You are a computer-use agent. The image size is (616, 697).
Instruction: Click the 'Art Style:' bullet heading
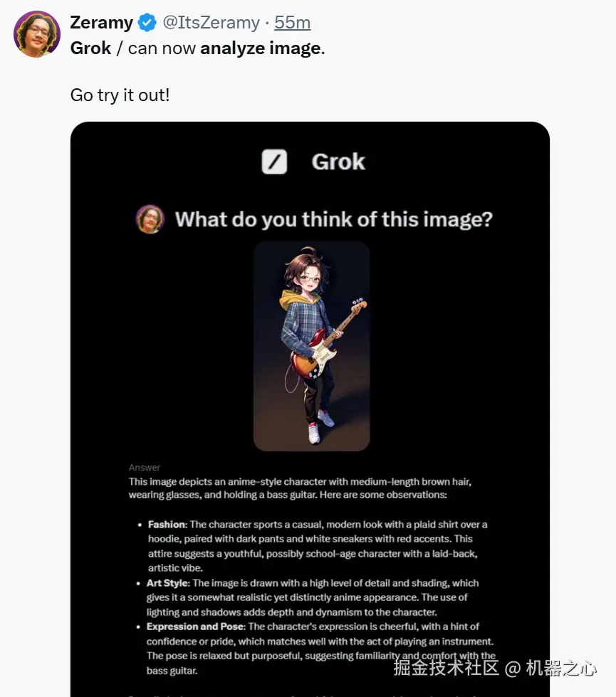[168, 583]
